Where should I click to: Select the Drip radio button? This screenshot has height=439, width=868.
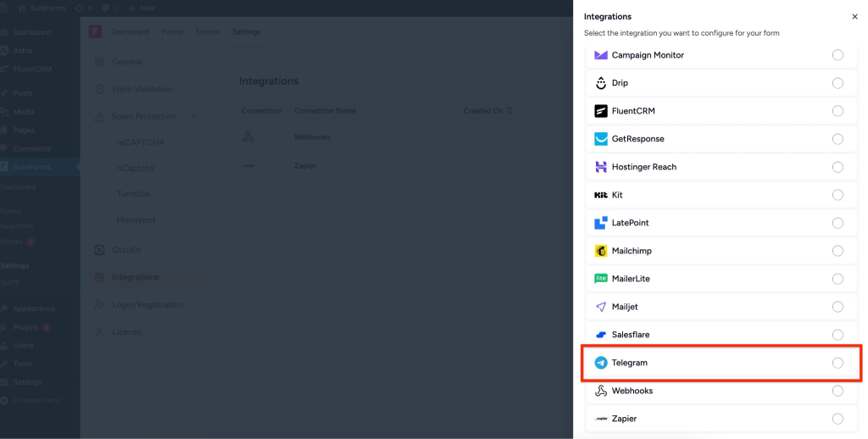pyautogui.click(x=837, y=83)
